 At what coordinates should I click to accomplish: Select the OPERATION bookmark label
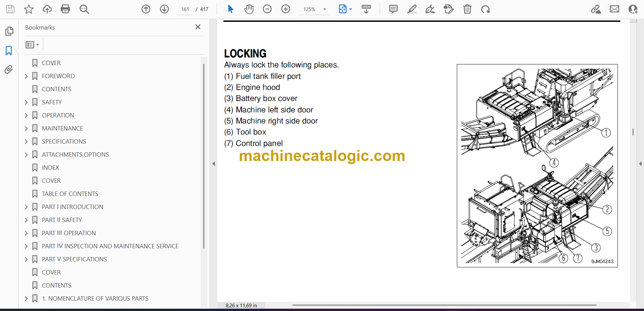[58, 115]
